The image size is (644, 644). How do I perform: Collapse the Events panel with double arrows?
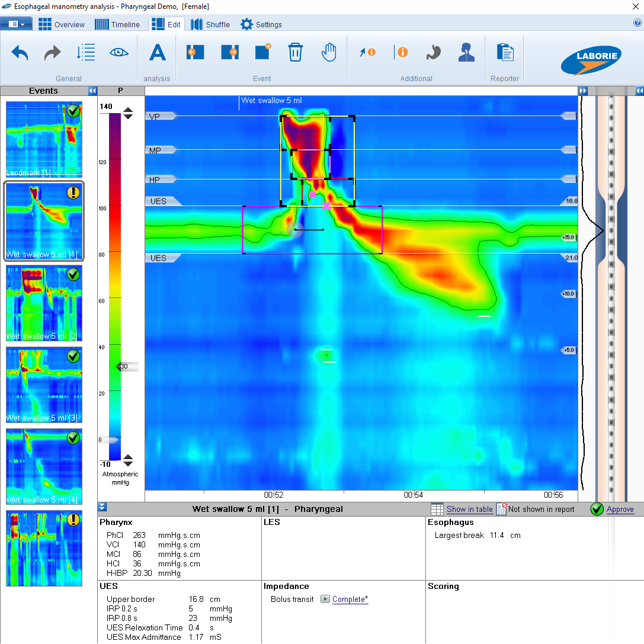[92, 91]
